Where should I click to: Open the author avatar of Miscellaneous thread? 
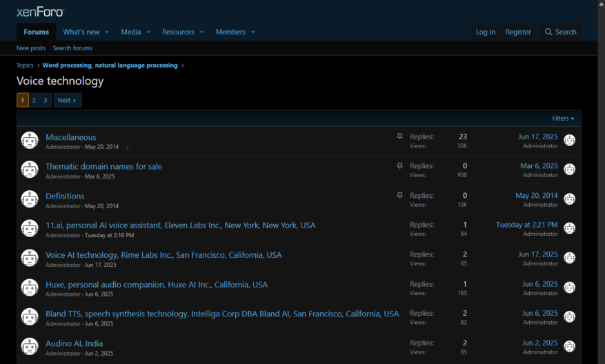pyautogui.click(x=30, y=140)
